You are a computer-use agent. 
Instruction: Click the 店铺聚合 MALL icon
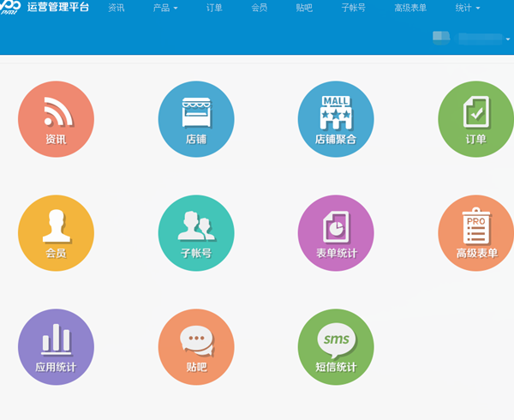[x=335, y=119]
